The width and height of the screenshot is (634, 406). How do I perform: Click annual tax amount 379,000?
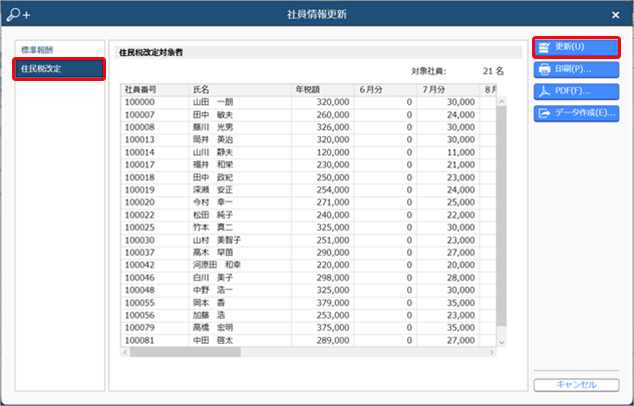pos(333,302)
